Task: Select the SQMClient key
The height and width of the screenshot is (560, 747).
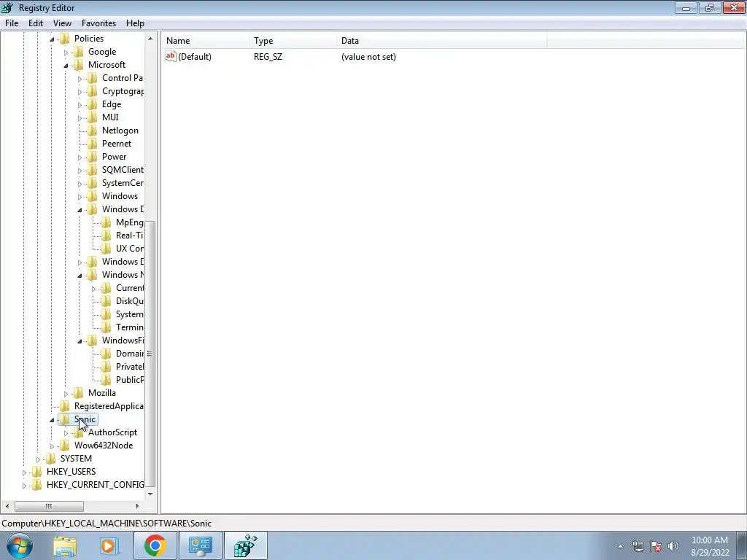Action: (123, 169)
